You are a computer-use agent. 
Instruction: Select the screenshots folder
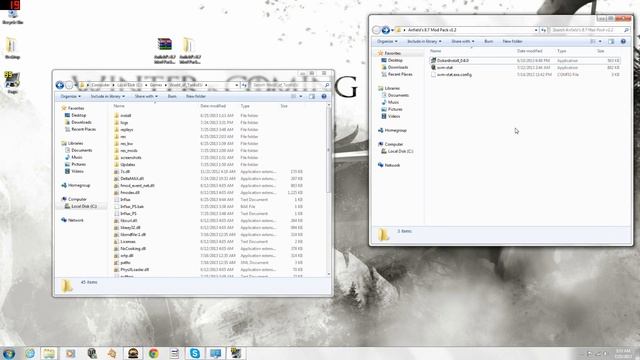[131, 158]
